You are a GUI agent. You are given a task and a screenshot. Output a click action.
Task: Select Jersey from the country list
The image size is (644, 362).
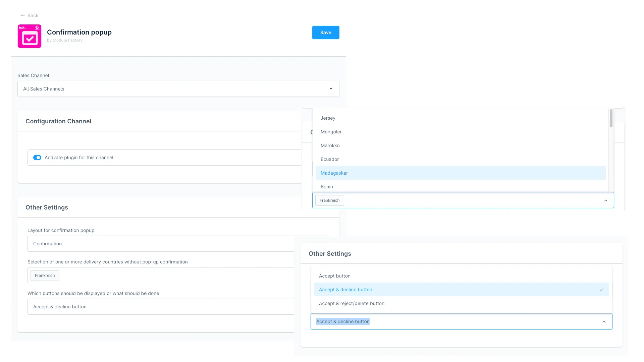pos(328,118)
